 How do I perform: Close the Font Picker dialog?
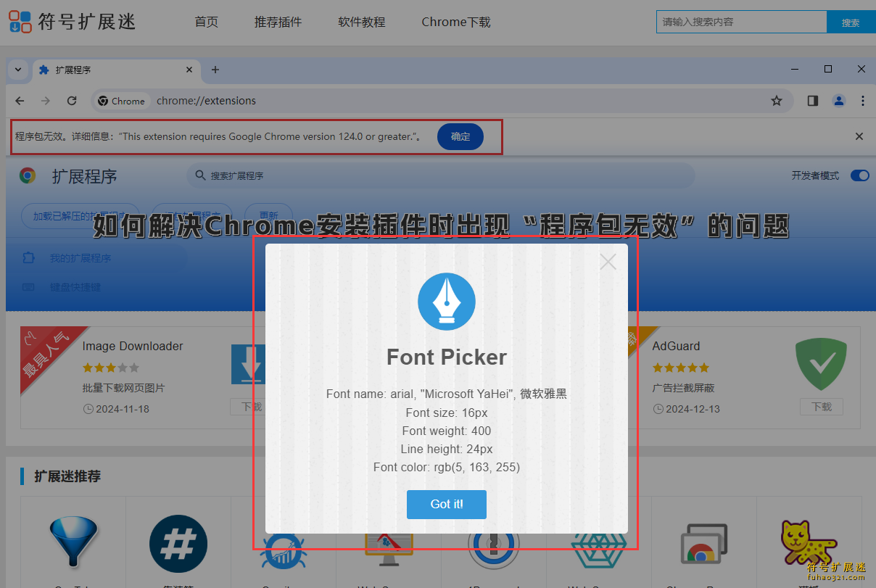pos(608,262)
